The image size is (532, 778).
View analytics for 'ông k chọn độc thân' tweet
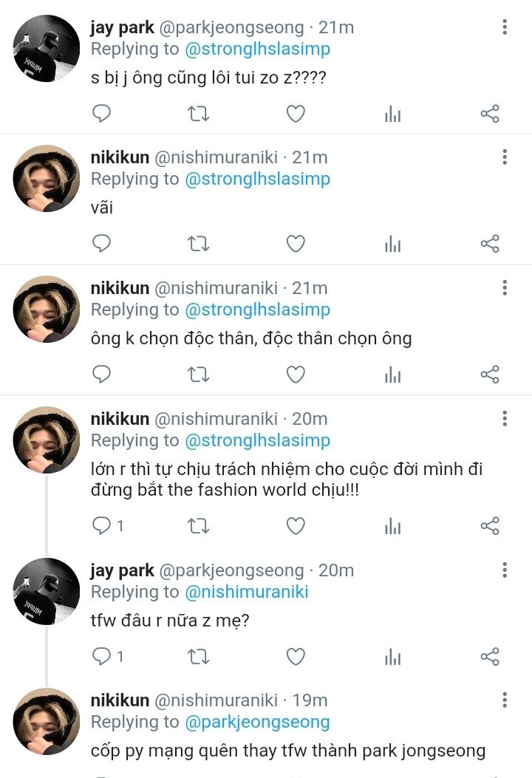click(392, 375)
